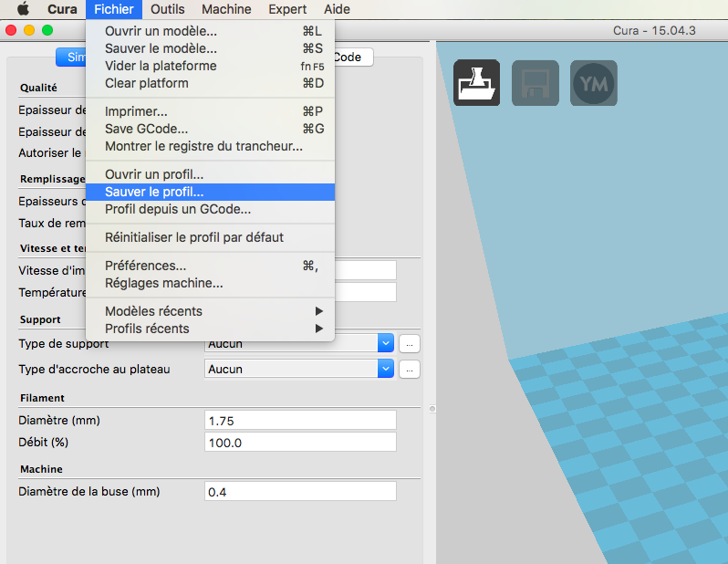The width and height of the screenshot is (728, 564).
Task: Click the Diamètre (mm) input field
Action: click(x=300, y=421)
